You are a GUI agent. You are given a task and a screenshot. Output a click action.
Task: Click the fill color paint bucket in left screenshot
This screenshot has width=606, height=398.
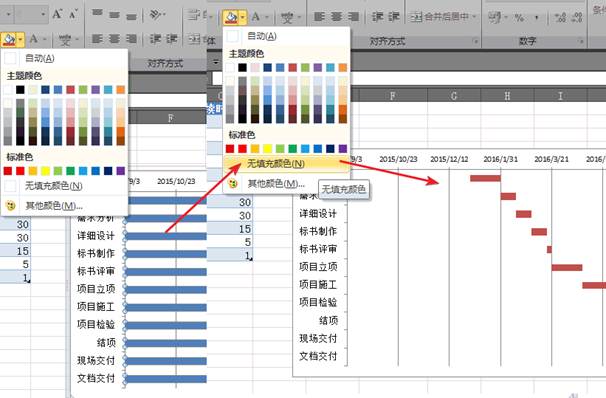coord(9,39)
